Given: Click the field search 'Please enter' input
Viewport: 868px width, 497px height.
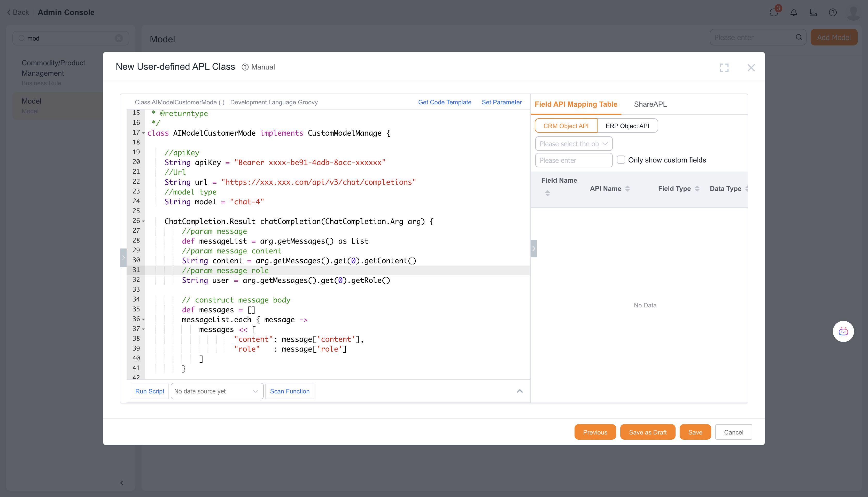Looking at the screenshot, I should [574, 160].
